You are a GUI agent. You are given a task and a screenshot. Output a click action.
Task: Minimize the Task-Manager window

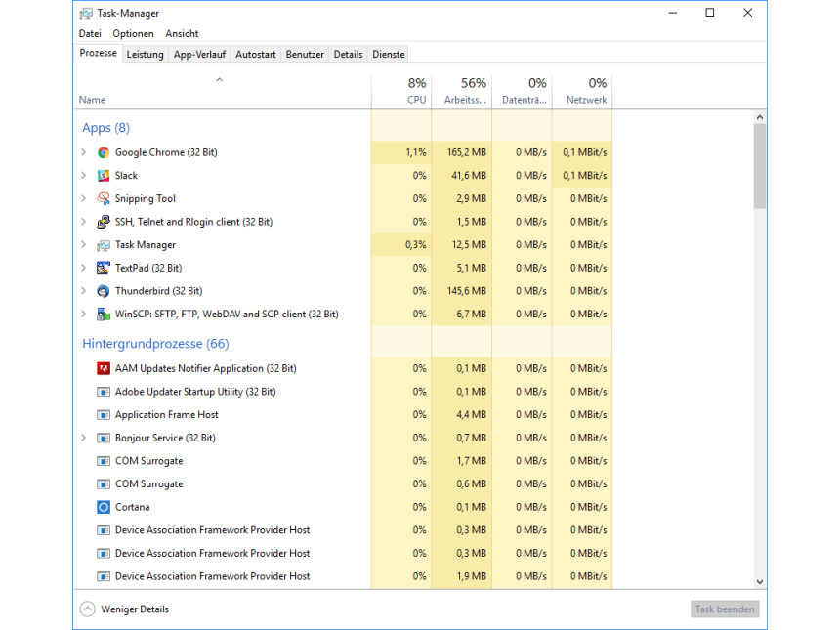[x=673, y=13]
